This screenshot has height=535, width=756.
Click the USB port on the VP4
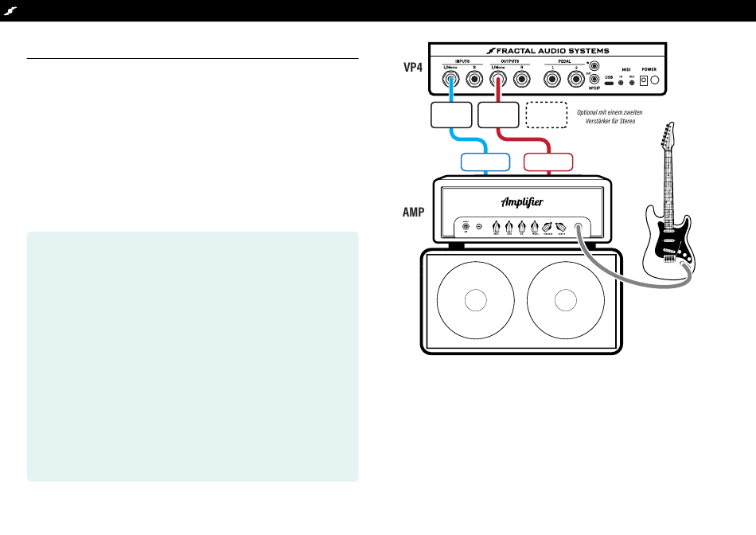point(609,84)
